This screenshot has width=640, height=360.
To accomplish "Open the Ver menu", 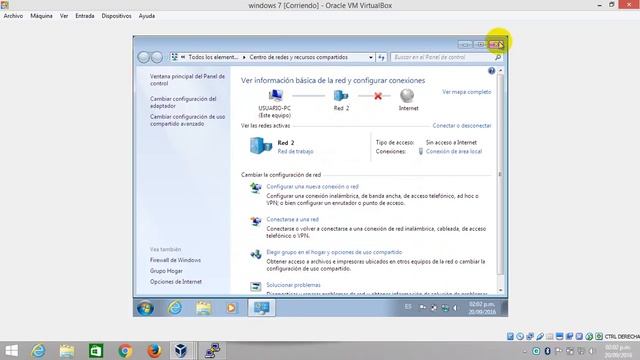I will click(64, 16).
